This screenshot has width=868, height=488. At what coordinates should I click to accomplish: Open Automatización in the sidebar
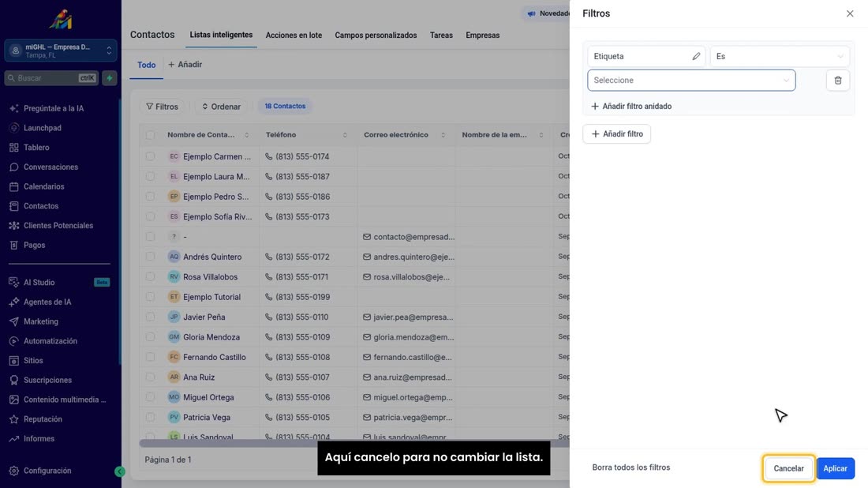tap(51, 341)
